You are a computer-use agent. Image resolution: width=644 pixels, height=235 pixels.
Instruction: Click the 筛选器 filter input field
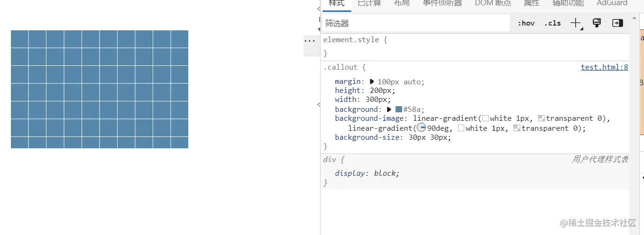click(415, 23)
